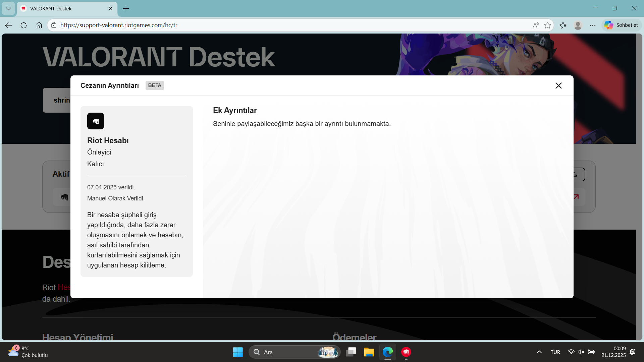Click the Bir hesaba şüpheli giriş description
Screen dimensions: 644x362
tap(136, 240)
